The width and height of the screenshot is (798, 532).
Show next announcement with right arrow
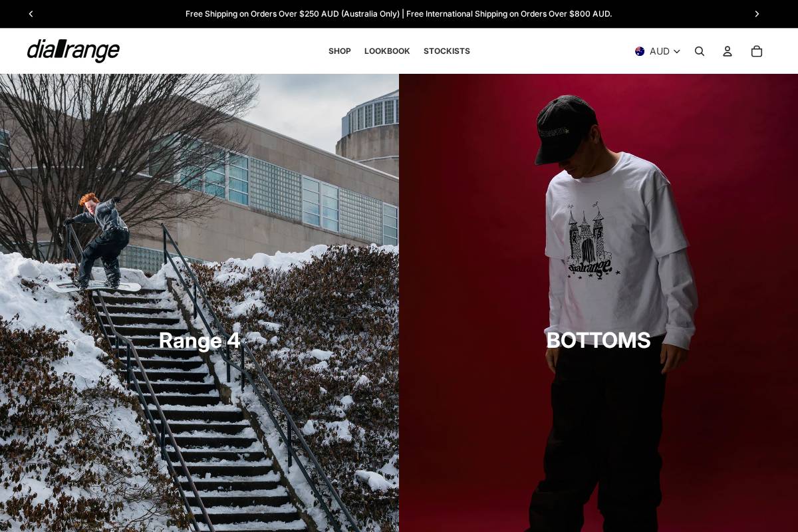tap(757, 14)
